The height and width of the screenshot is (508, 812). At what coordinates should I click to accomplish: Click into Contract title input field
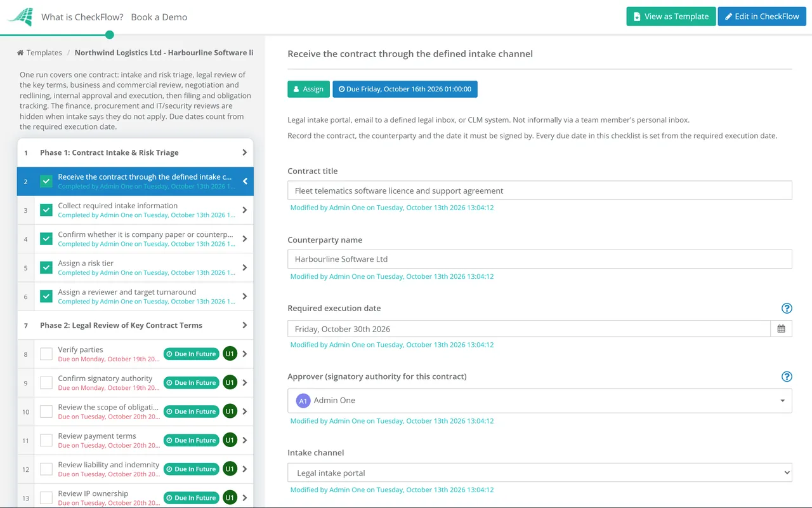(540, 190)
